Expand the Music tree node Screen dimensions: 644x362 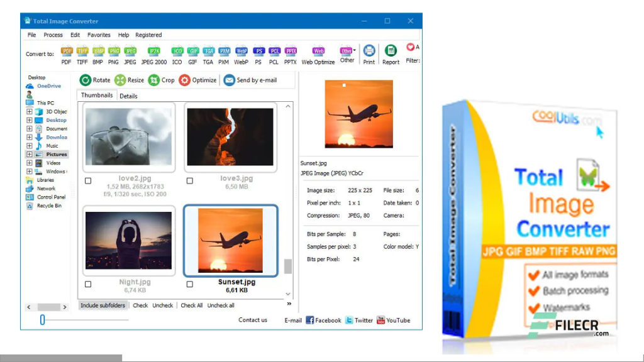click(29, 146)
